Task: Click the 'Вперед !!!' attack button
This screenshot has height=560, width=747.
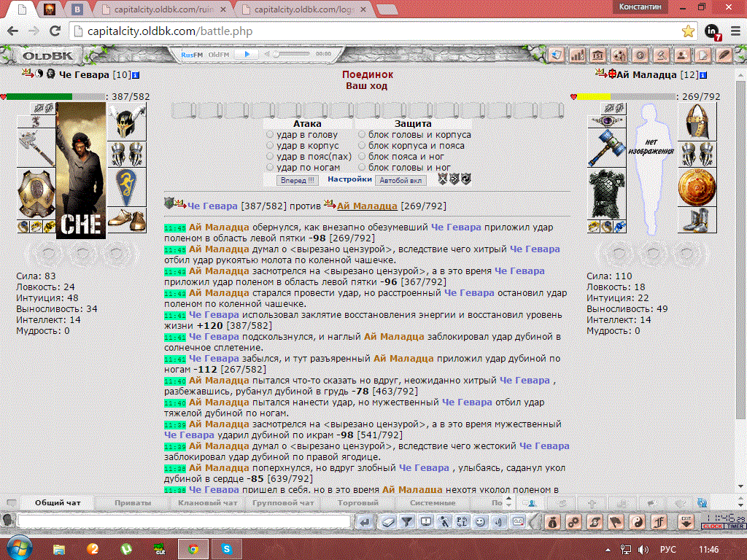Action: [x=298, y=181]
